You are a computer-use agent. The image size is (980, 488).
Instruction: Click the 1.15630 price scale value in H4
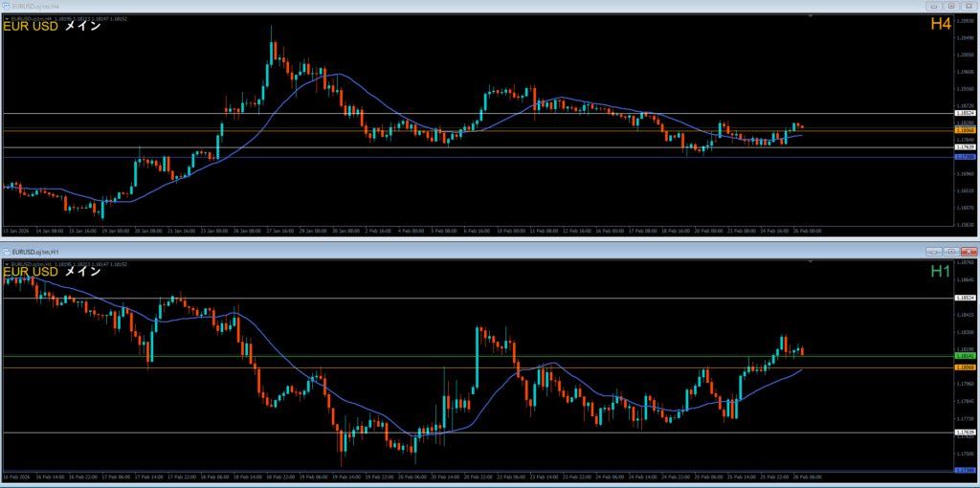click(x=967, y=224)
